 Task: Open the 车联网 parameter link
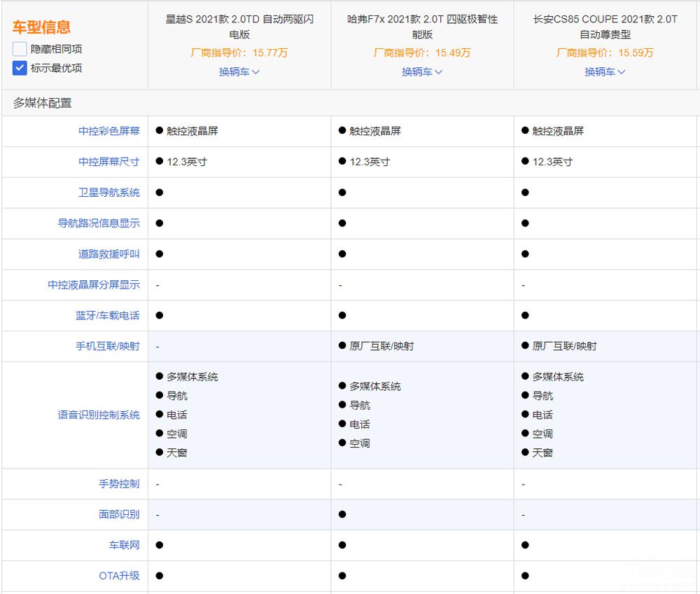click(124, 545)
